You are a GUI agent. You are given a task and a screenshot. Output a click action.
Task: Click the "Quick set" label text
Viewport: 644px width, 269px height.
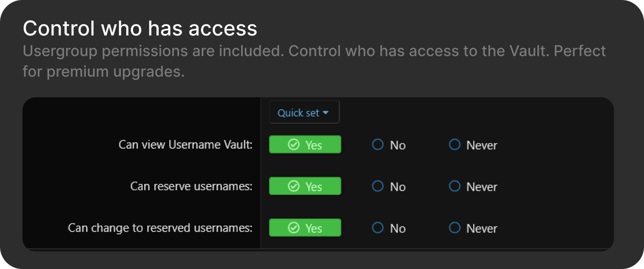coord(298,113)
